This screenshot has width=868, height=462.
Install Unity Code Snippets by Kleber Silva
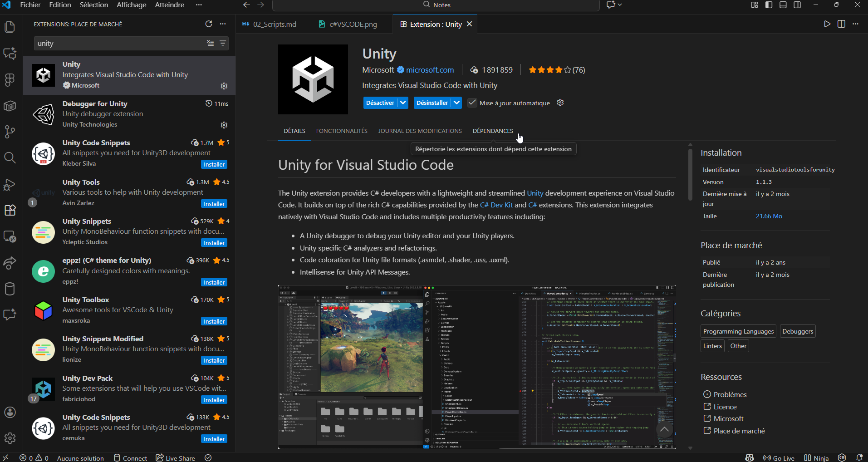tap(214, 164)
